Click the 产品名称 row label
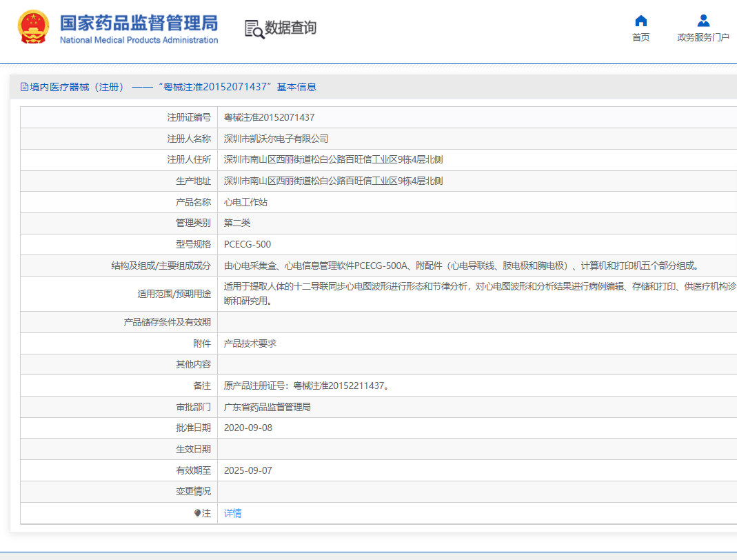This screenshot has height=560, width=737. [x=193, y=202]
